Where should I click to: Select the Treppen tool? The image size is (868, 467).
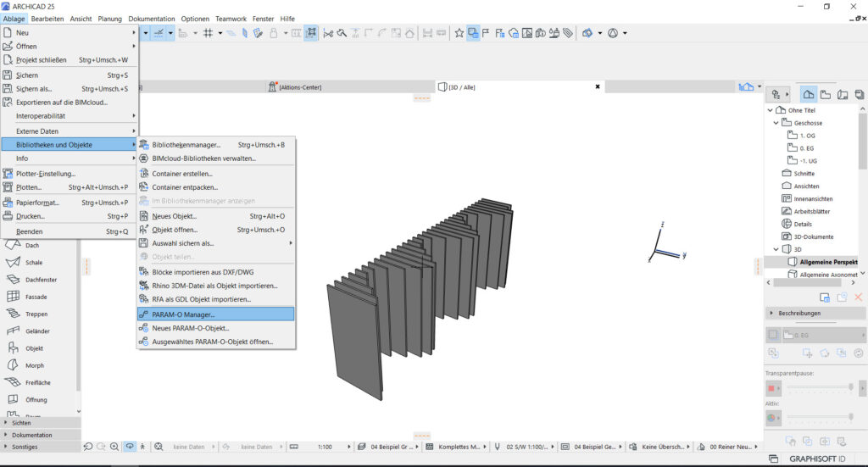[x=39, y=314]
